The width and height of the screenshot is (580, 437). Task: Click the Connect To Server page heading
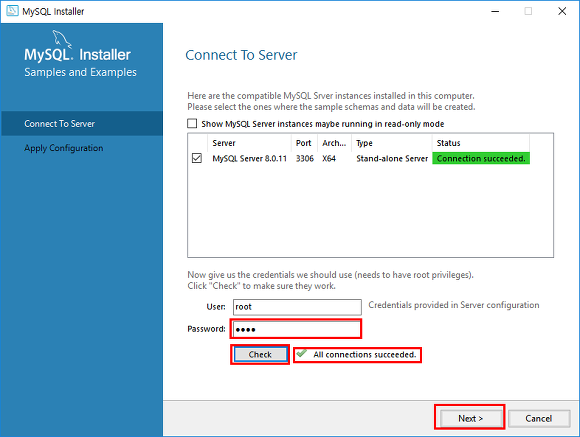click(x=241, y=55)
